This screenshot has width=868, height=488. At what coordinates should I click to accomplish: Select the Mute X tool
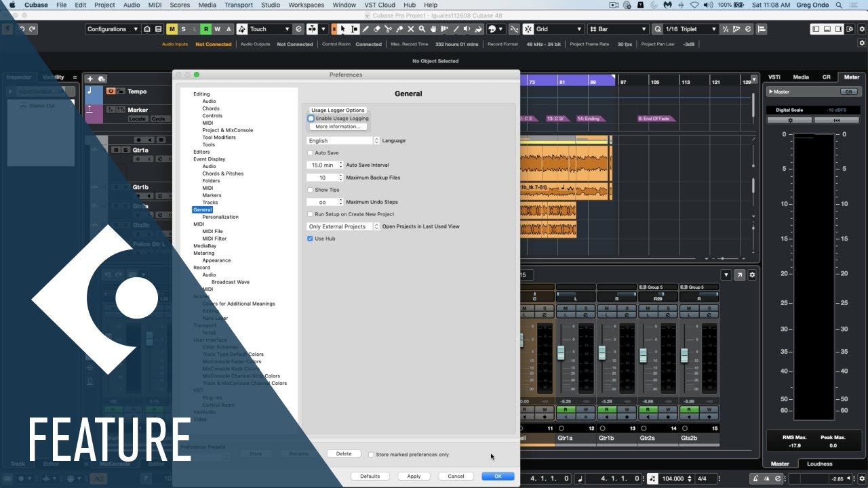(x=410, y=29)
